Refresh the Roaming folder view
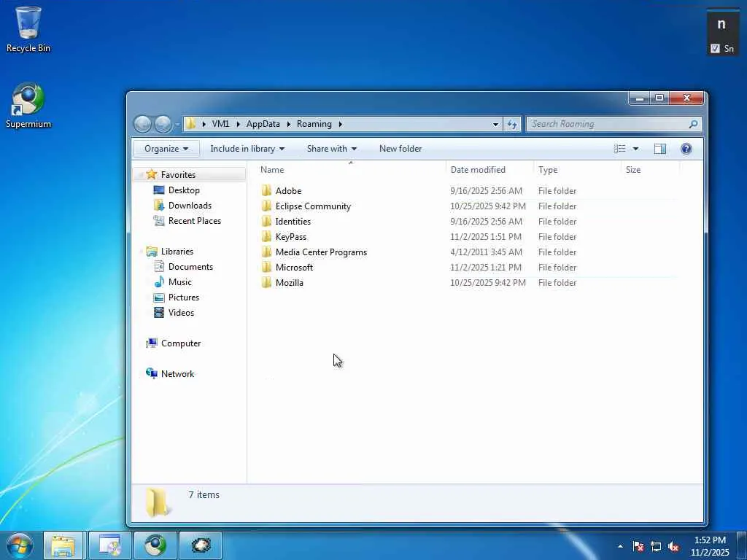 [512, 124]
